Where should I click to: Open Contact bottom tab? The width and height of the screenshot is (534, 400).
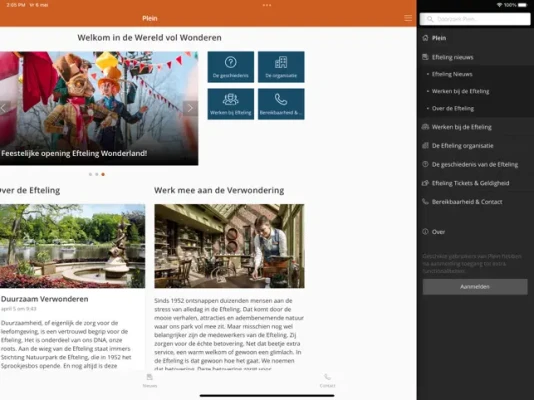(327, 381)
